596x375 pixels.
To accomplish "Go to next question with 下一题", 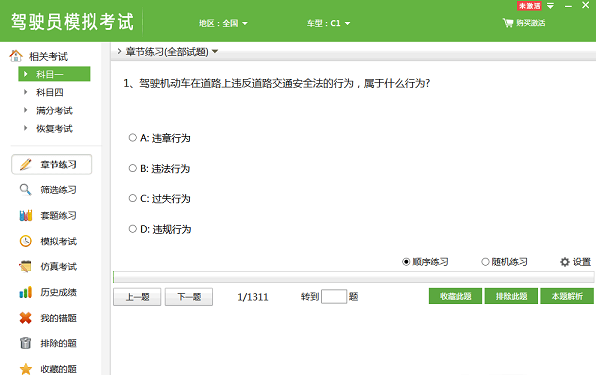I will tap(189, 297).
